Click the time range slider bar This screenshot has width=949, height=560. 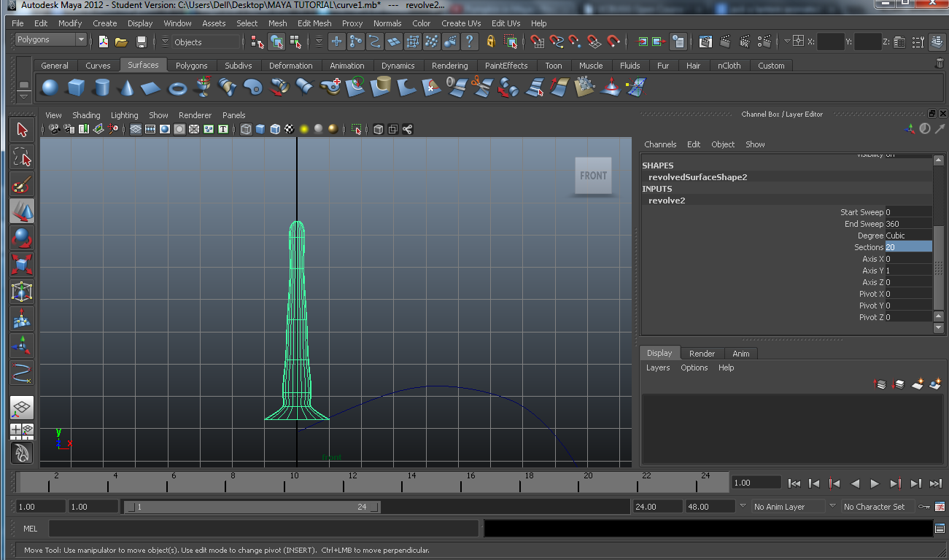coord(252,507)
